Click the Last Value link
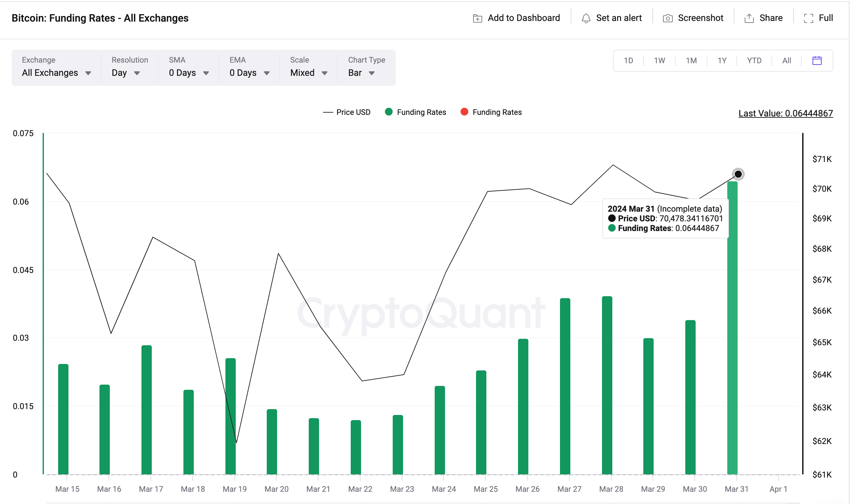The width and height of the screenshot is (850, 504). point(785,113)
